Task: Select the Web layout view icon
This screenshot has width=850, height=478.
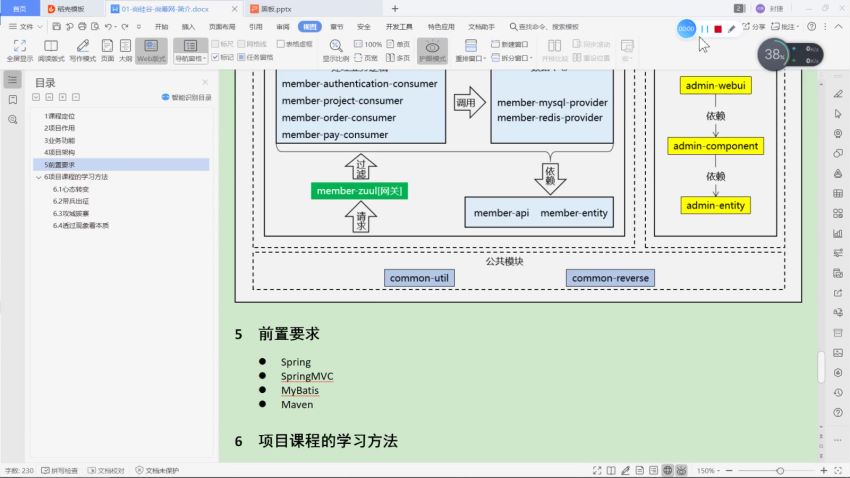Action: pyautogui.click(x=151, y=50)
